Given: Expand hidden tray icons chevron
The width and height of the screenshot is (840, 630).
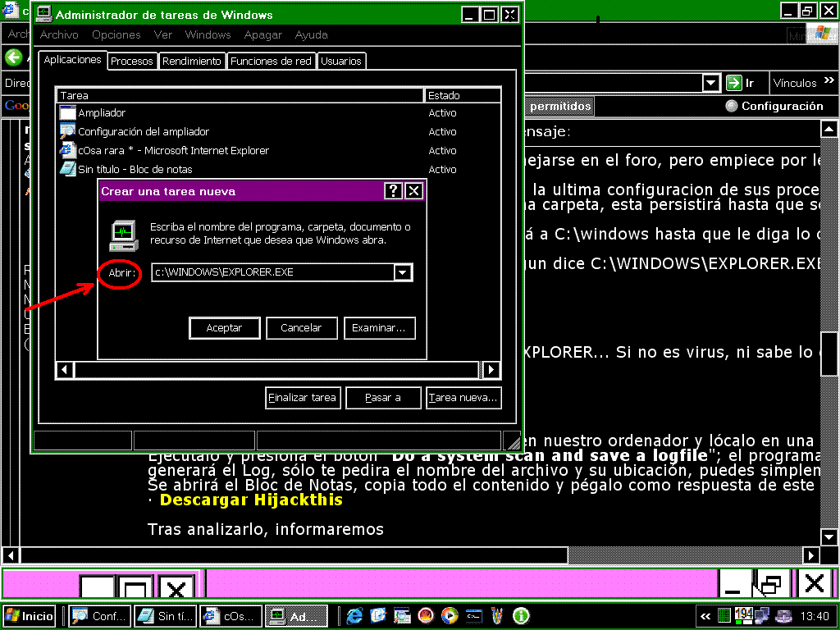Looking at the screenshot, I should (705, 617).
